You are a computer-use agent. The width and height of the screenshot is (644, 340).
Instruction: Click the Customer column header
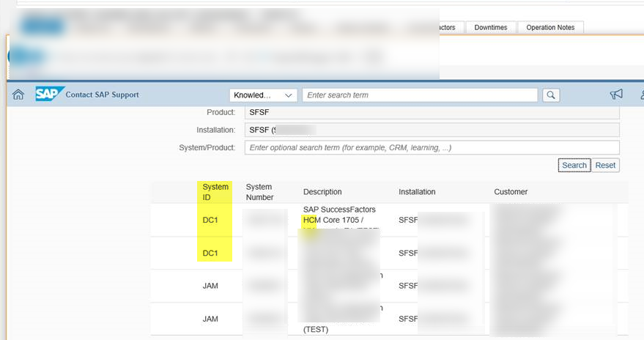click(511, 192)
